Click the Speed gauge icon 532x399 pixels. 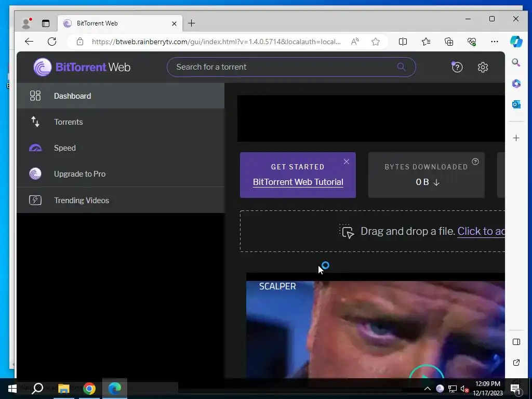(35, 148)
